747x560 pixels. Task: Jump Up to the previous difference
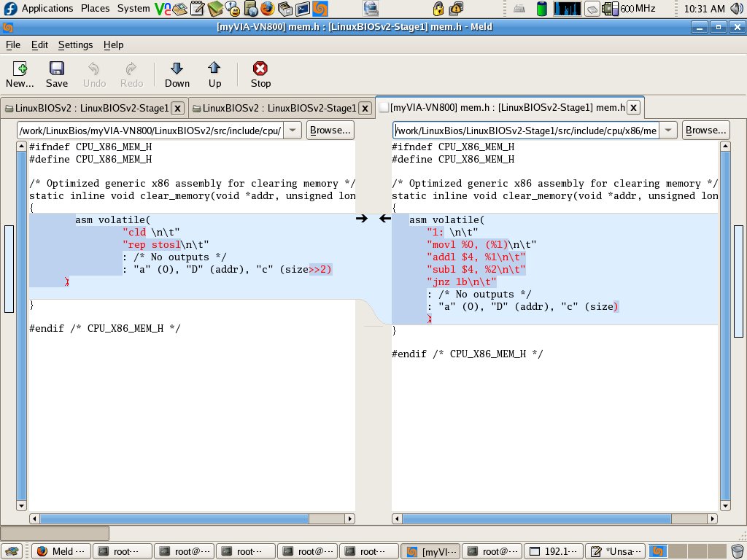tap(214, 74)
